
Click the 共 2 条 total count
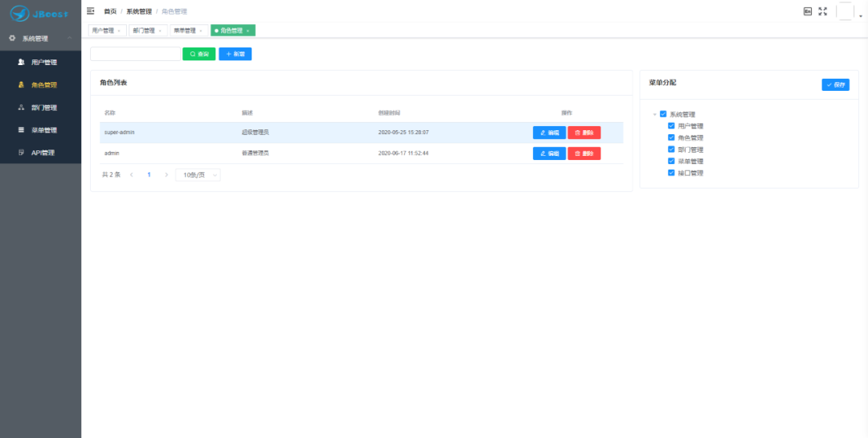coord(111,174)
